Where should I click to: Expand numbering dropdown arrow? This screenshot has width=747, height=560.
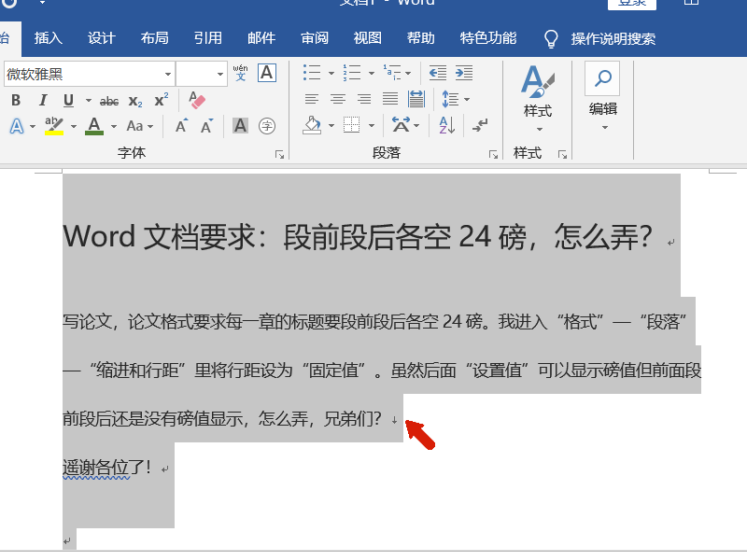coord(371,74)
